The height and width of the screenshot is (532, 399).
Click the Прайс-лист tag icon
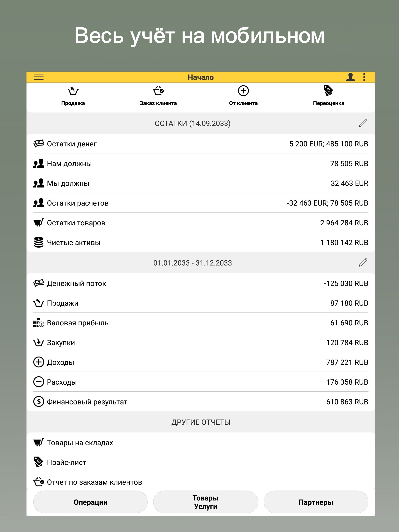tap(39, 462)
